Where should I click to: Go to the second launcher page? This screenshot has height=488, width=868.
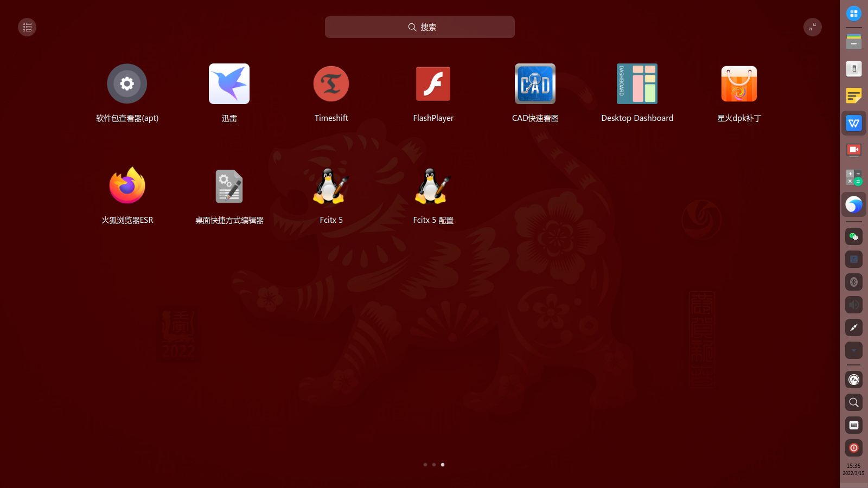(434, 465)
